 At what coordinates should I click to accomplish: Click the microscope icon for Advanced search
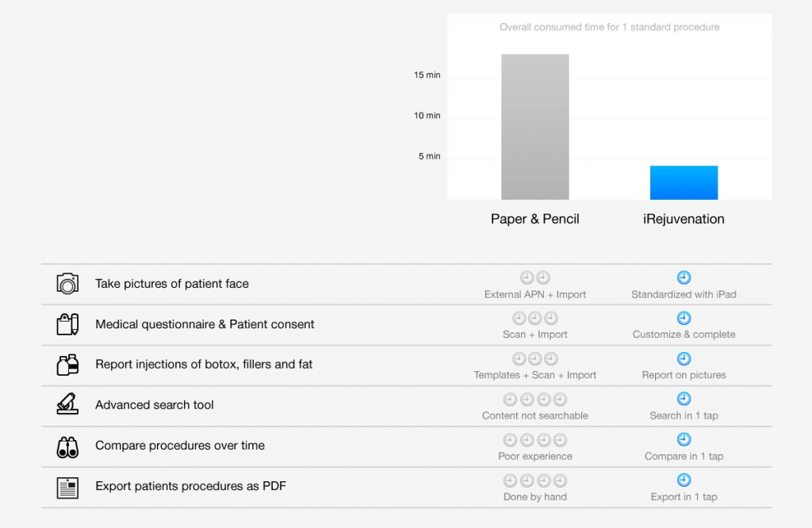[x=67, y=405]
